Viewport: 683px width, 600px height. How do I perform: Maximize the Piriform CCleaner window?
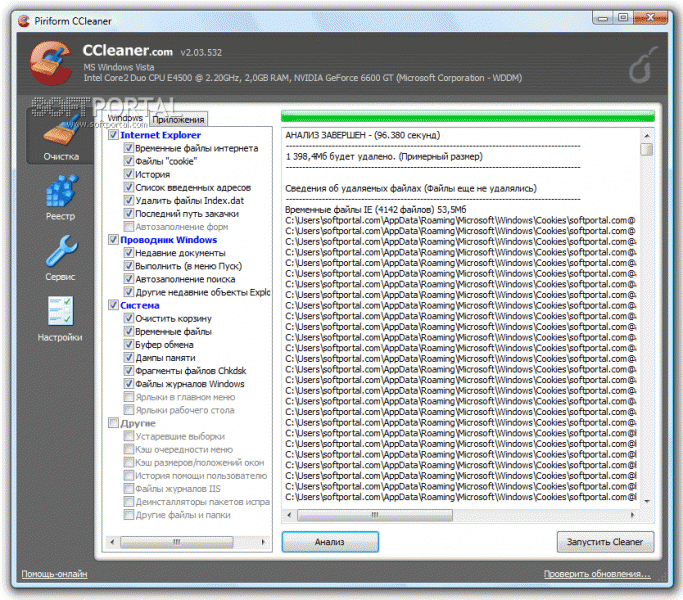tap(623, 18)
